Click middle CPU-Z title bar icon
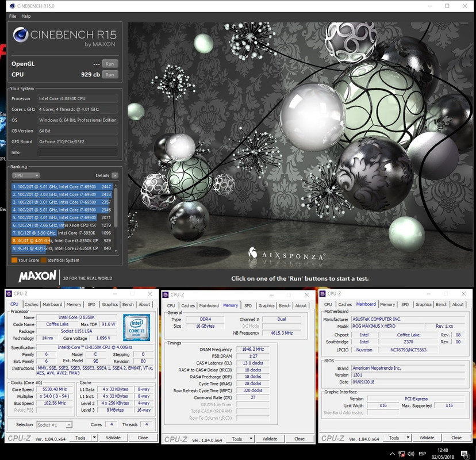 coord(166,295)
